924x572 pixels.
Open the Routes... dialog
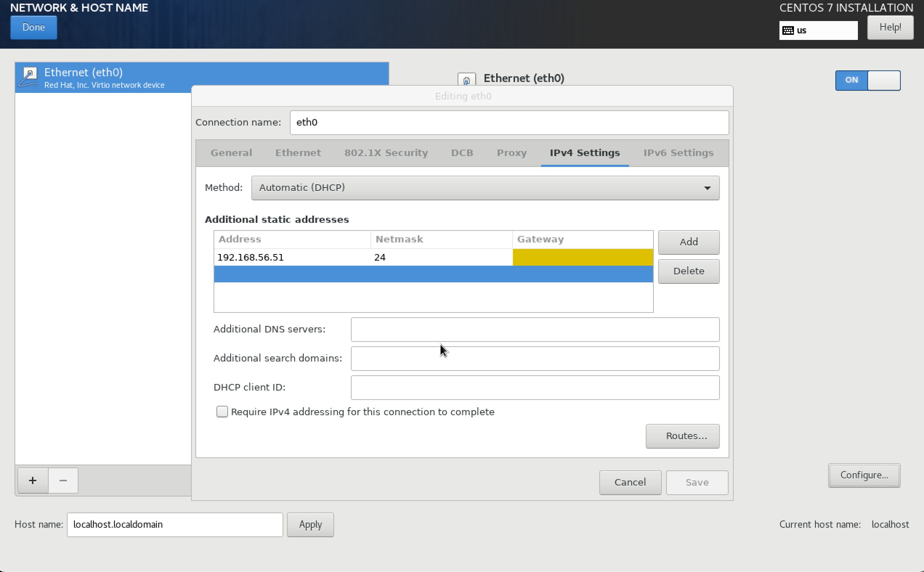point(682,436)
